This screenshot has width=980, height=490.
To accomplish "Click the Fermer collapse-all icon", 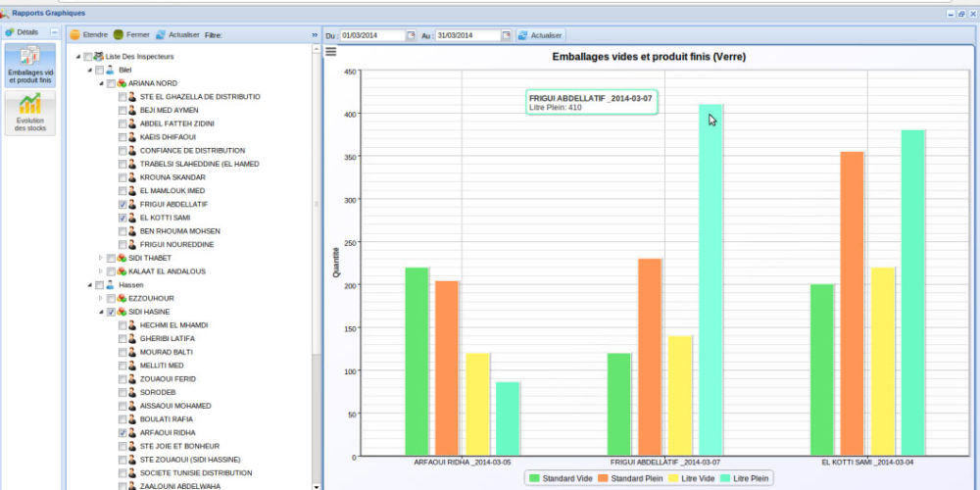I will [119, 34].
